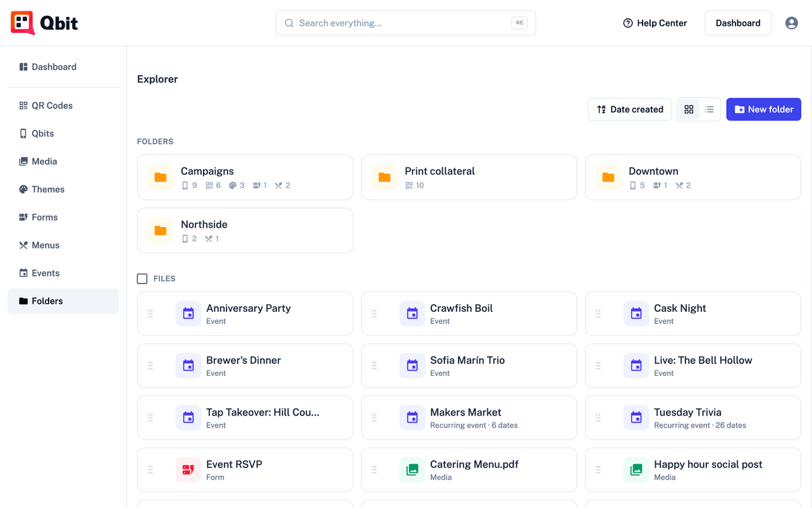Image resolution: width=812 pixels, height=508 pixels.
Task: Click the Campaigns folder icon
Action: 161,177
